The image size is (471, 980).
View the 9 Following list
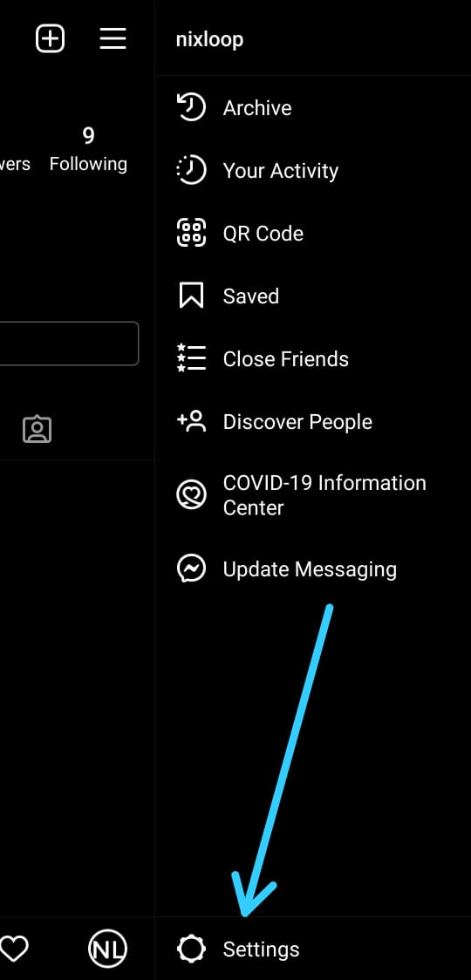coord(88,149)
